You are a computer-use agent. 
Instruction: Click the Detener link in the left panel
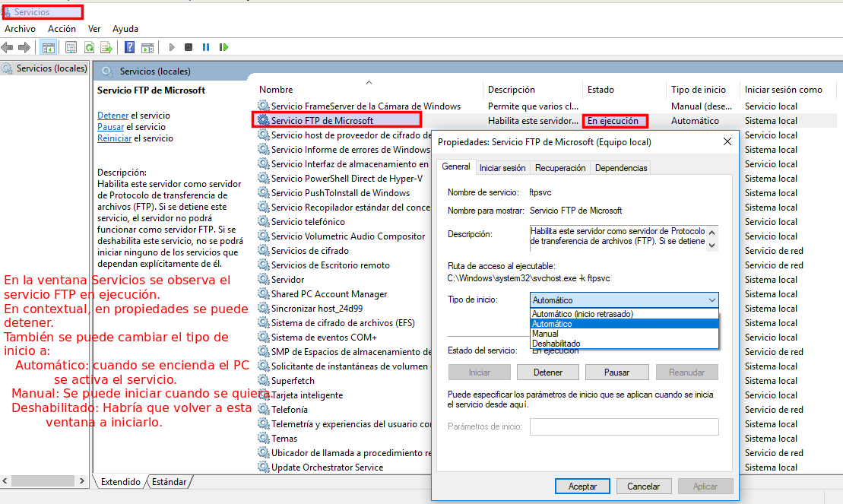click(x=113, y=115)
